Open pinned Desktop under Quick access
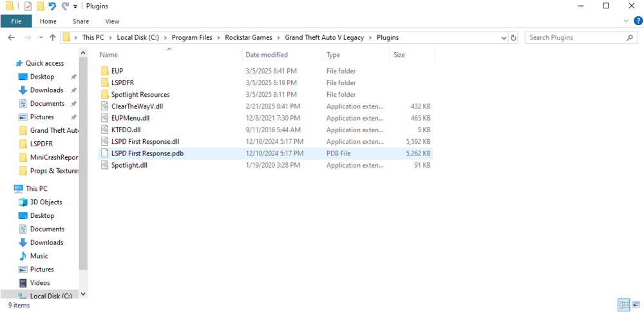 (42, 77)
